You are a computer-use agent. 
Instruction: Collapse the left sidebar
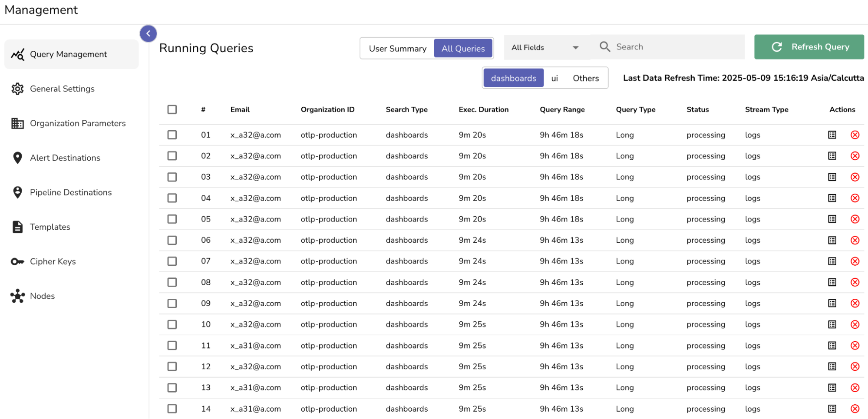[148, 33]
